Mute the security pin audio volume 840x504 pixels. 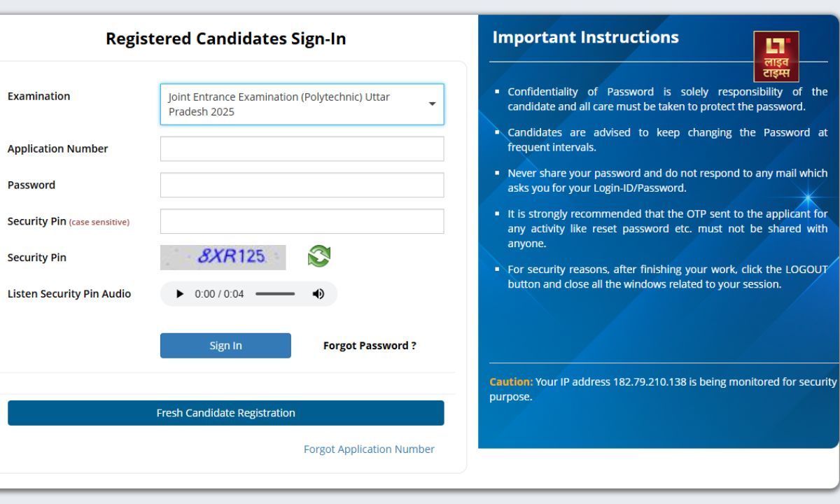(x=318, y=294)
